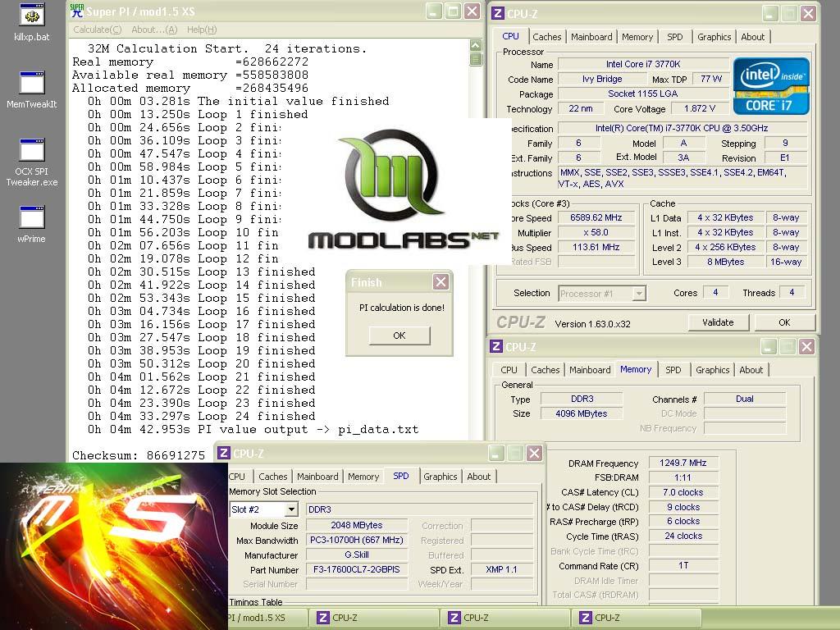Minimize the Super PI window
840x630 pixels.
(x=435, y=11)
